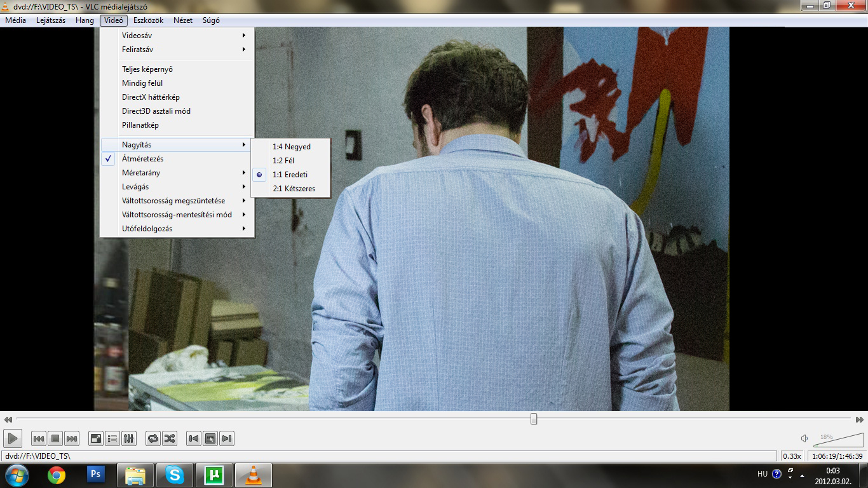868x488 pixels.
Task: Open the Windows Start menu
Action: (17, 475)
